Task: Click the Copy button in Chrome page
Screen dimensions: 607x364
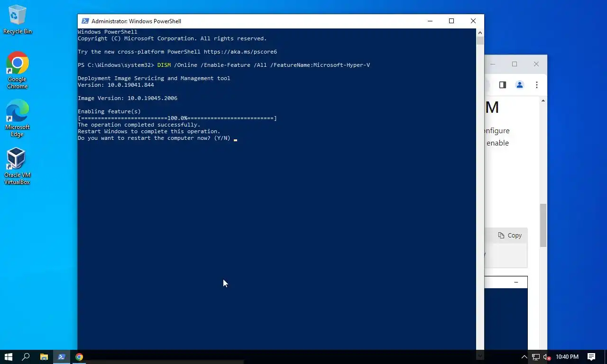Action: tap(510, 236)
